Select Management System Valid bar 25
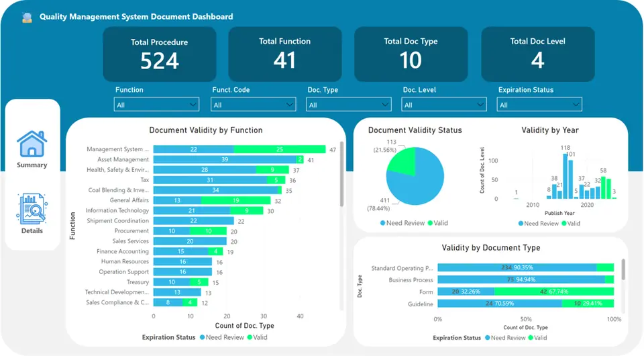 (280, 149)
